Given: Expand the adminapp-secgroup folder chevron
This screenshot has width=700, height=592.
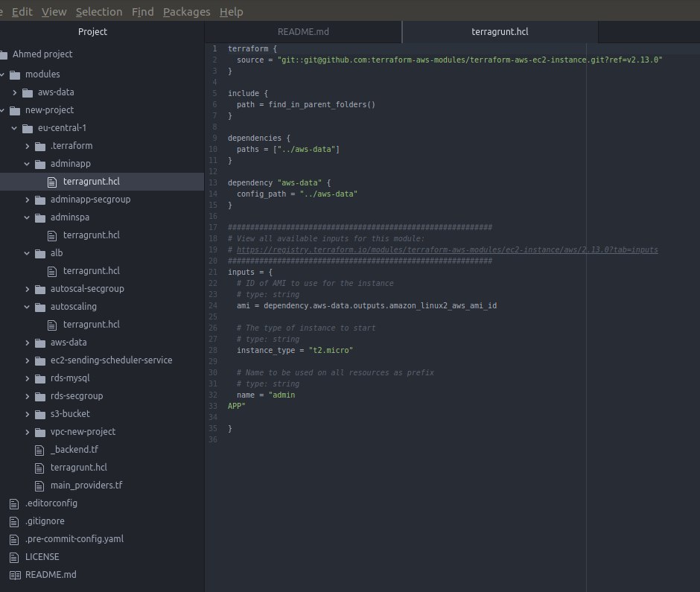Looking at the screenshot, I should [x=28, y=200].
